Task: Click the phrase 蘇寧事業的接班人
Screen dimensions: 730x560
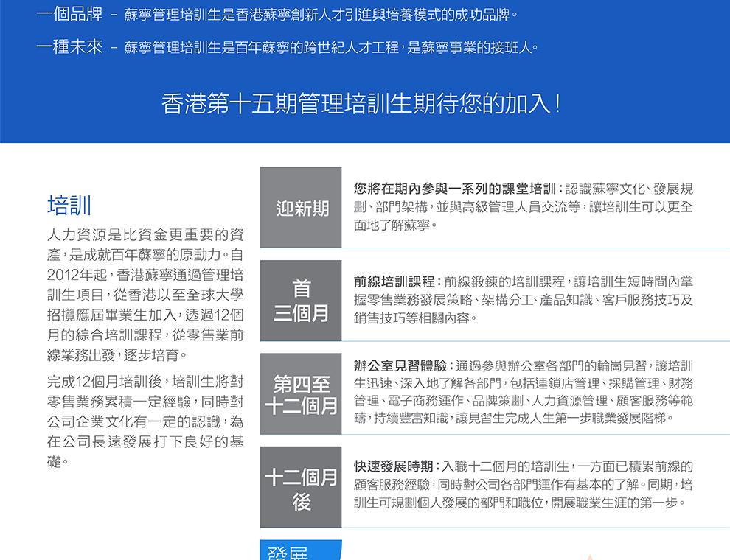Action: pos(476,47)
